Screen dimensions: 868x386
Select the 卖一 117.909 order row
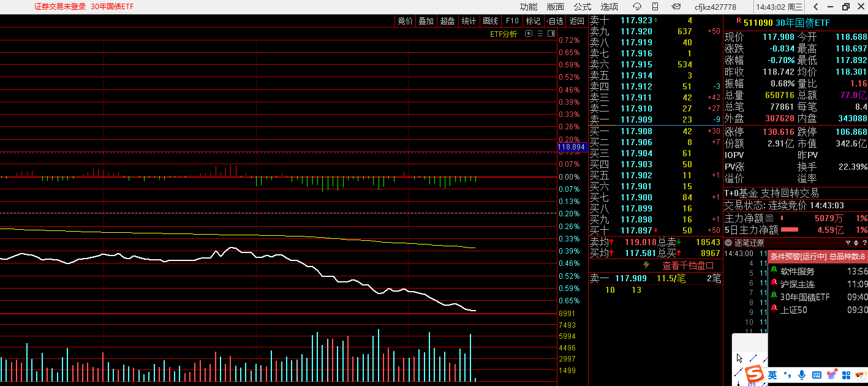click(655, 119)
